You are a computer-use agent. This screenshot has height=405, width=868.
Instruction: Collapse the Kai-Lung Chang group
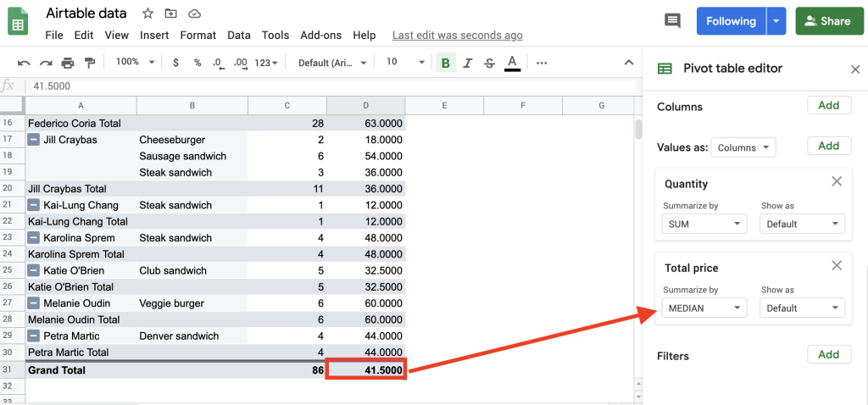point(34,205)
